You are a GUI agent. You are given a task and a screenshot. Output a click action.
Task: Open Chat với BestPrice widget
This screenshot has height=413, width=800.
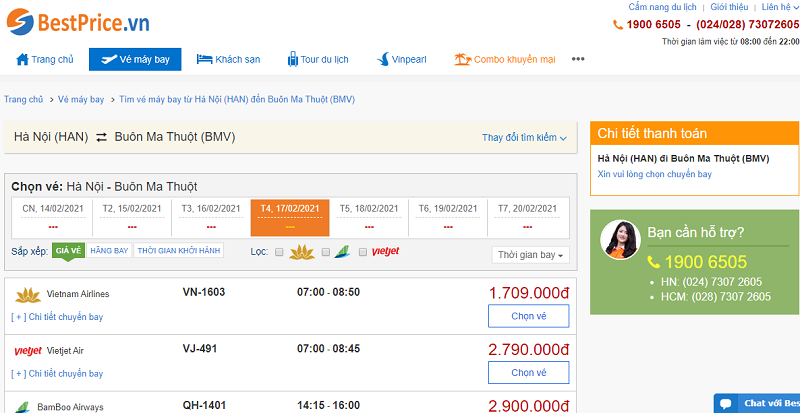757,403
